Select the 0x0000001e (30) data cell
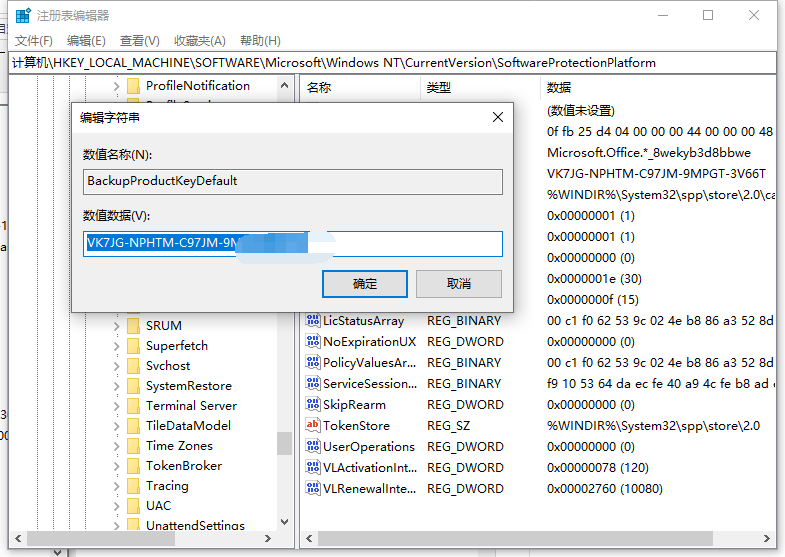The image size is (785, 557). [x=594, y=278]
